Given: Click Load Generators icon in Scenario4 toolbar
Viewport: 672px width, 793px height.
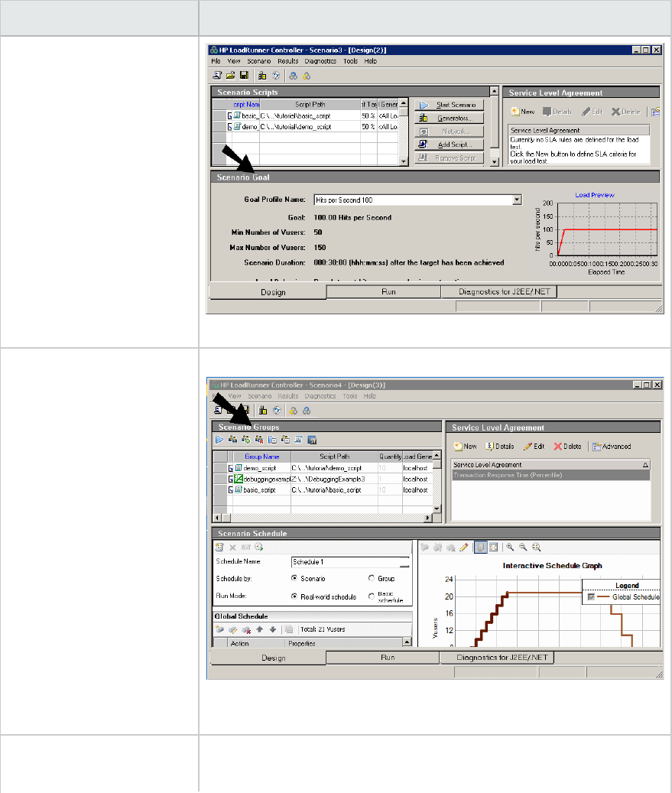Looking at the screenshot, I should point(263,410).
